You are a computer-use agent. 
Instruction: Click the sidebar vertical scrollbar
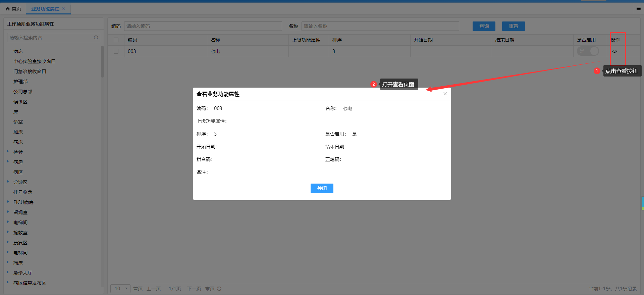click(x=102, y=62)
